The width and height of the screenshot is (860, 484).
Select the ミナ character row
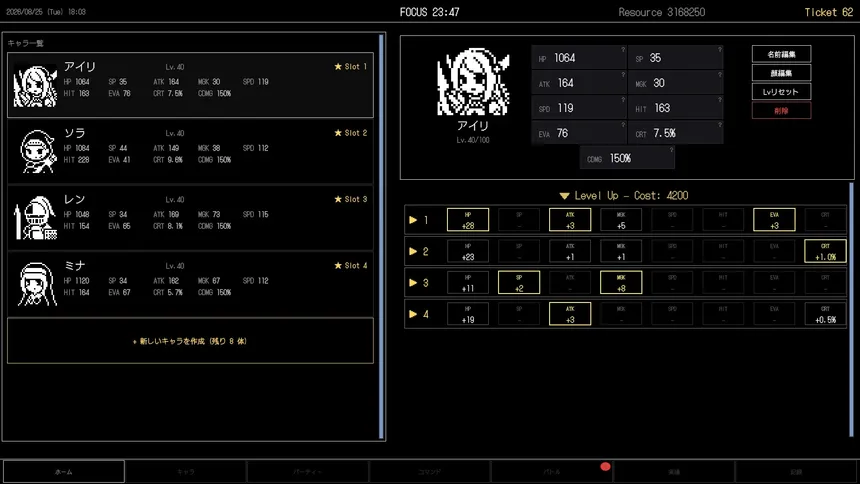click(x=190, y=284)
